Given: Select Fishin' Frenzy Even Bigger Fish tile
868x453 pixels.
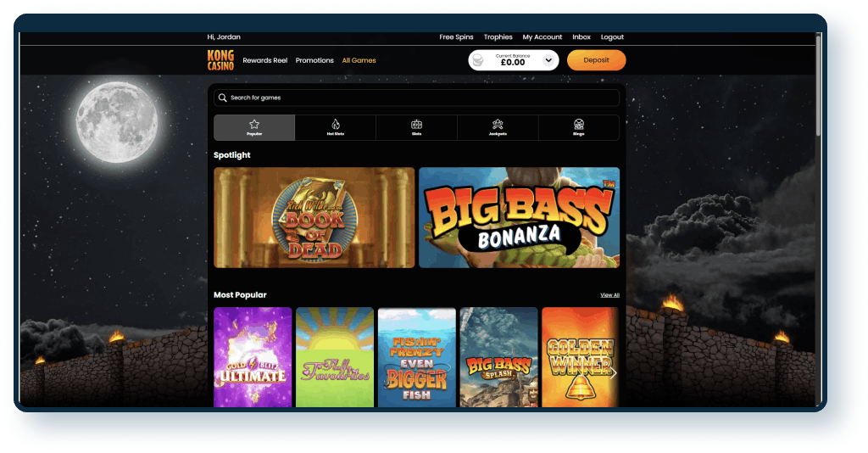Looking at the screenshot, I should [417, 357].
